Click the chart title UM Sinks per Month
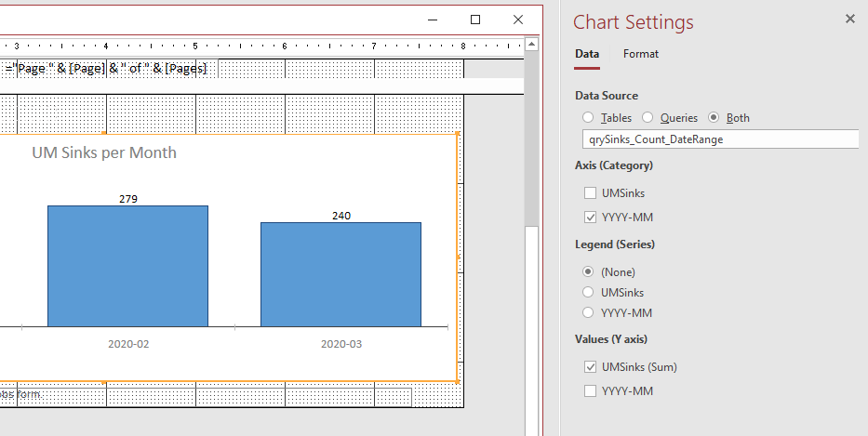 coord(104,152)
